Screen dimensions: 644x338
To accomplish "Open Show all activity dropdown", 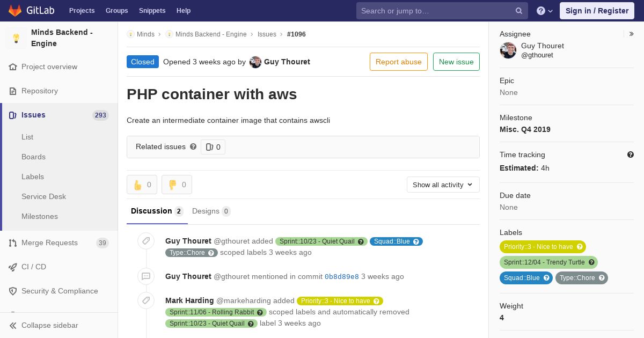I will [443, 185].
